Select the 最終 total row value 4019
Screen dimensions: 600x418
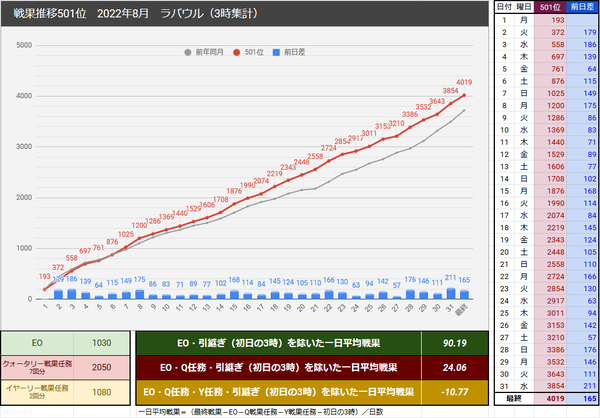550,399
